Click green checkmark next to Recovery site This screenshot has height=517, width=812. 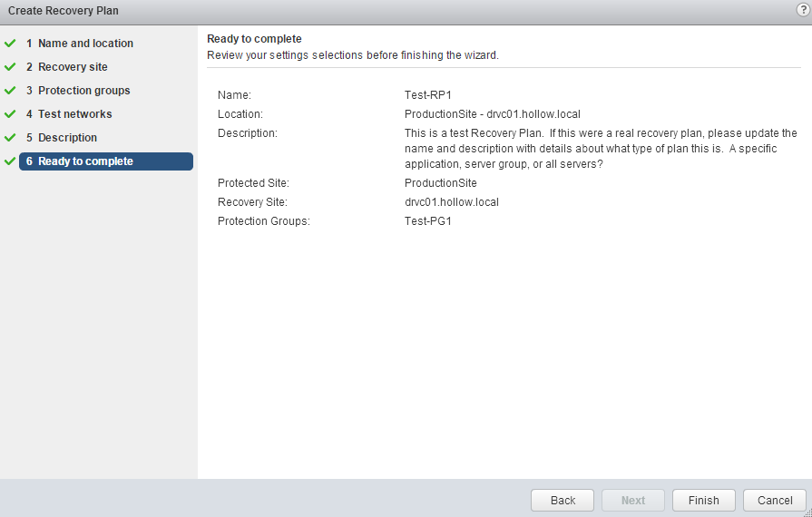(10, 67)
